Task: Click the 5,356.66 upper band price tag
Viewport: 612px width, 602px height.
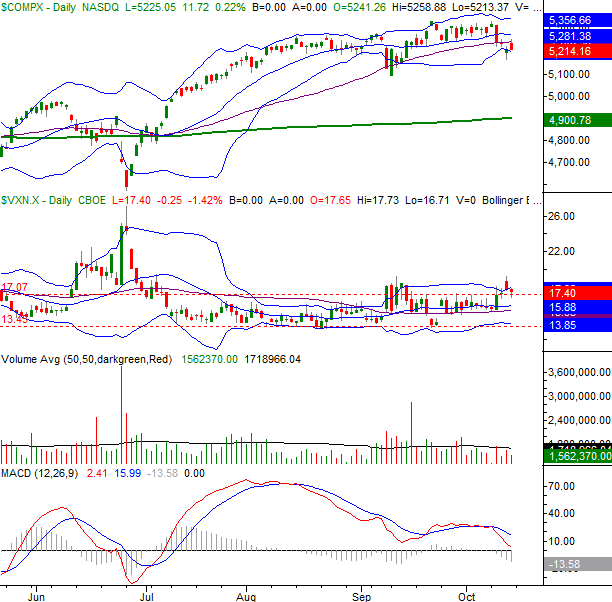Action: 578,20
